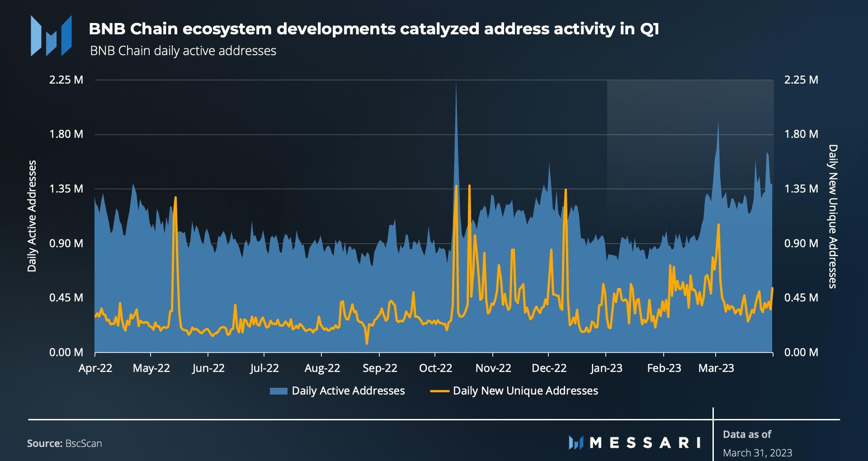Image resolution: width=868 pixels, height=461 pixels.
Task: Click the Jul-22 x-axis tick label
Action: click(x=264, y=368)
